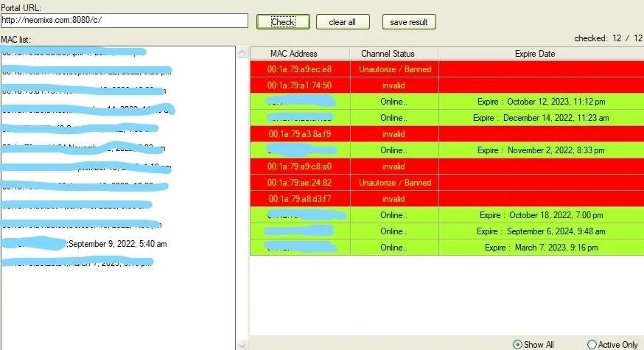Click the clear all button
This screenshot has width=644, height=350.
[343, 22]
